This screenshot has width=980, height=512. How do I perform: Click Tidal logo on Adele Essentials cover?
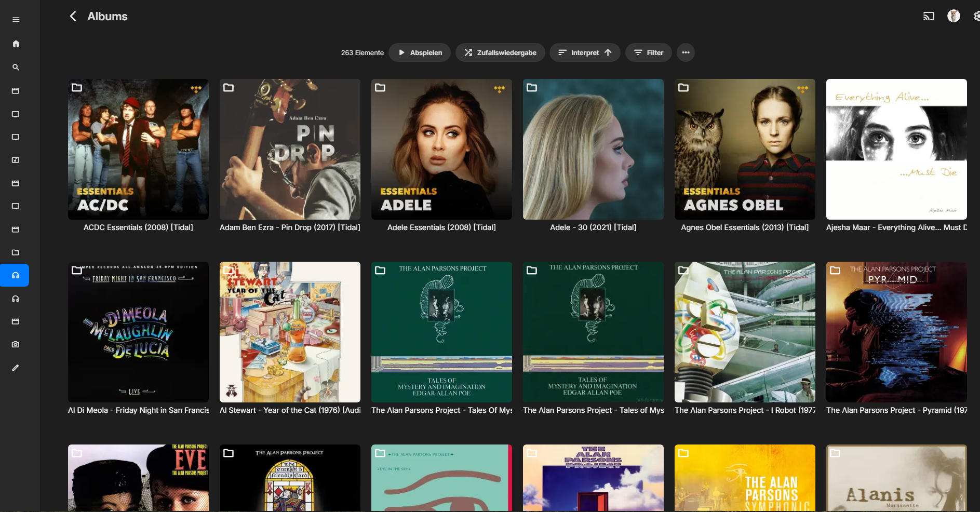click(499, 89)
